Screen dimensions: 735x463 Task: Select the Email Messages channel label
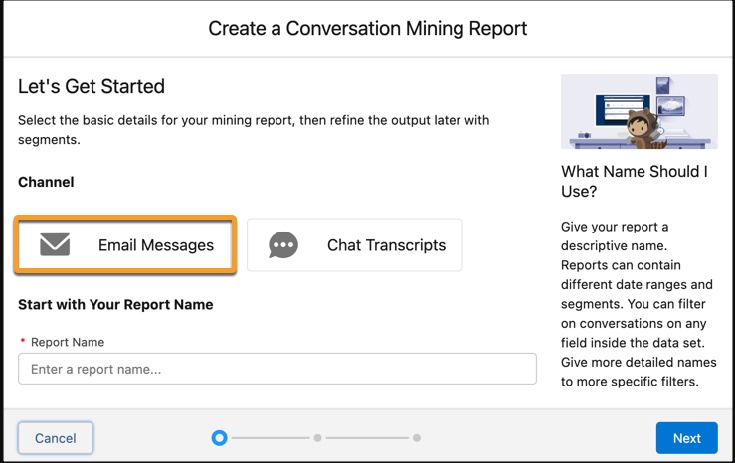[156, 245]
